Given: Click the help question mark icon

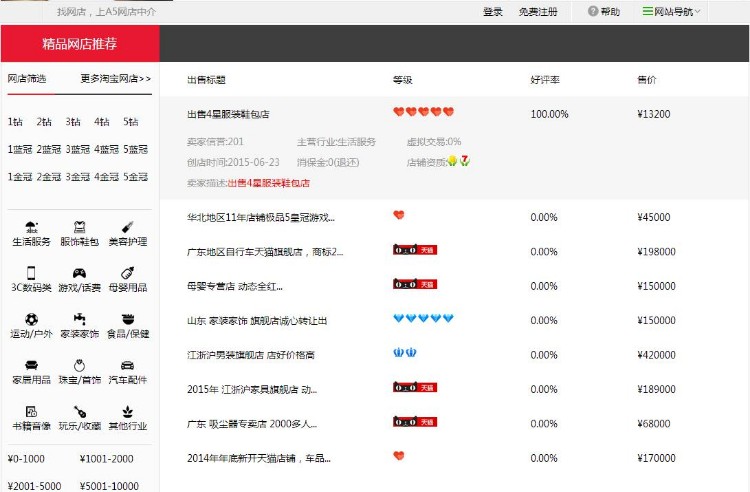Looking at the screenshot, I should click(x=593, y=11).
